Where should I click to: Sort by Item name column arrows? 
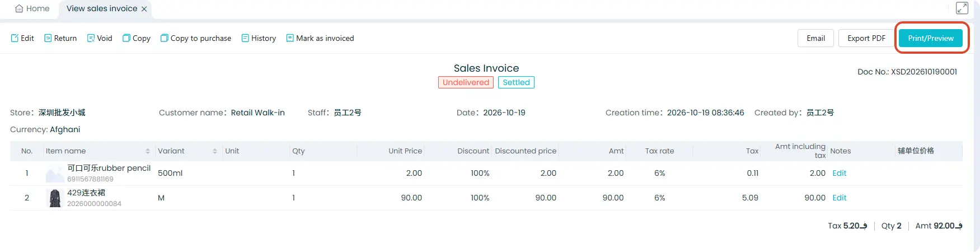point(148,151)
